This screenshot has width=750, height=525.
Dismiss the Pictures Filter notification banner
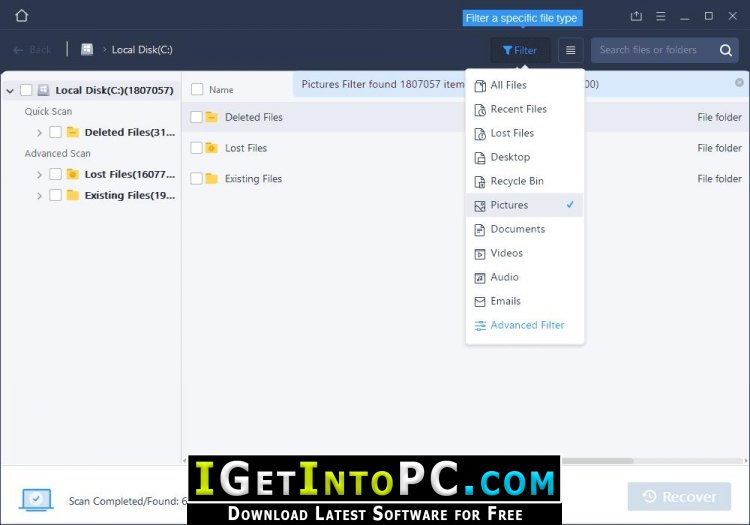(739, 83)
